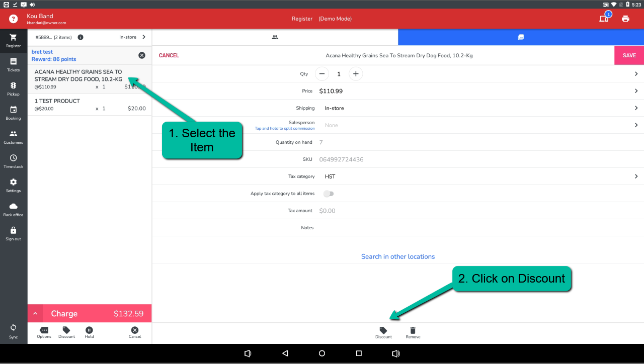The height and width of the screenshot is (364, 644).
Task: Open Search in other locations link
Action: (x=397, y=256)
